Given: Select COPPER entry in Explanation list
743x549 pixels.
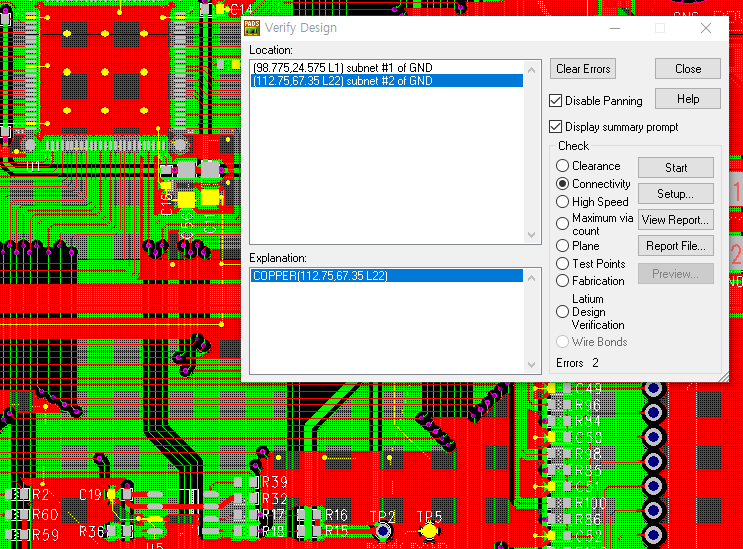Looking at the screenshot, I should click(x=320, y=276).
